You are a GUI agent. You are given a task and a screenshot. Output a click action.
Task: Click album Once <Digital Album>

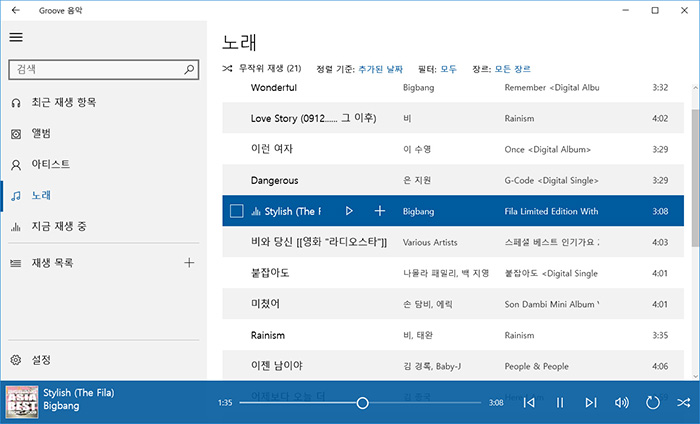point(548,150)
